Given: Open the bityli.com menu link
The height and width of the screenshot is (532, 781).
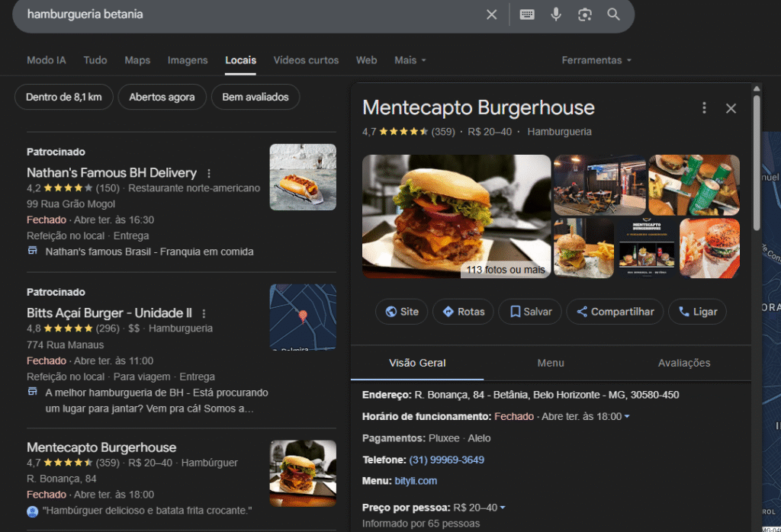Looking at the screenshot, I should (x=416, y=481).
